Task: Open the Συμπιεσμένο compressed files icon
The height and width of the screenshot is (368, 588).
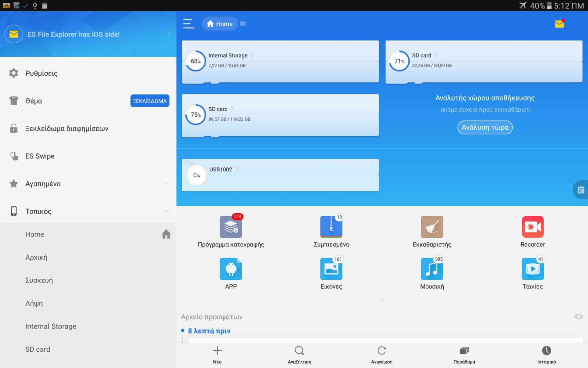Action: [331, 227]
